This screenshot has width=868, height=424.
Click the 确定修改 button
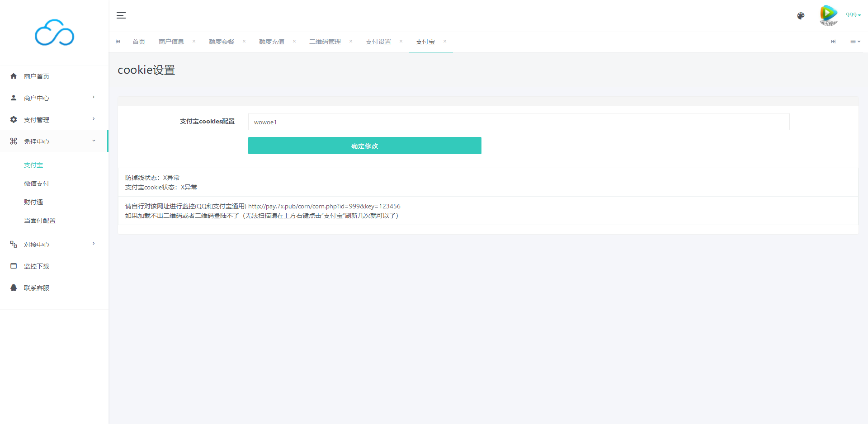(x=364, y=146)
